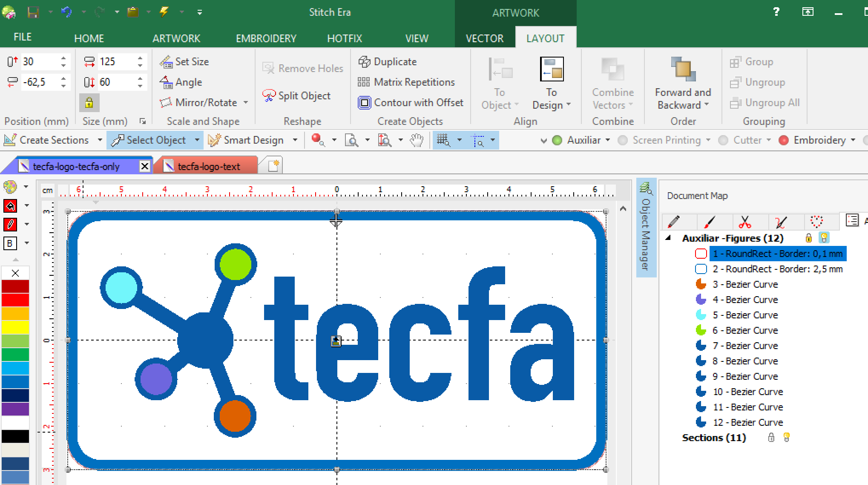Click the Split Object tool icon

(x=269, y=95)
